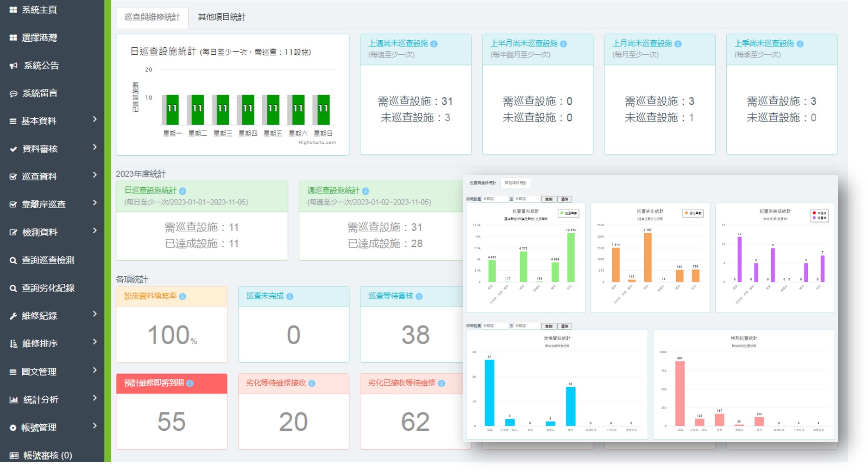868x472 pixels.
Task: Click info icon next to 設施資料填寫率
Action: [182, 297]
